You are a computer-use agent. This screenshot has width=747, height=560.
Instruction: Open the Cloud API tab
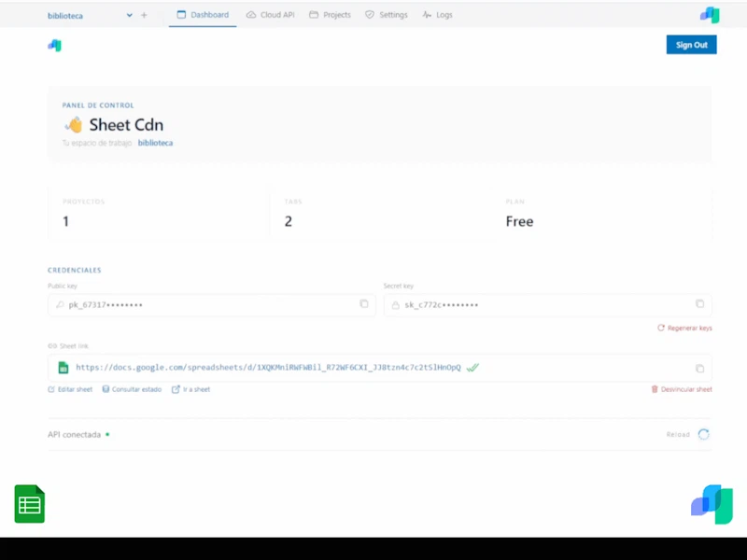pyautogui.click(x=270, y=15)
